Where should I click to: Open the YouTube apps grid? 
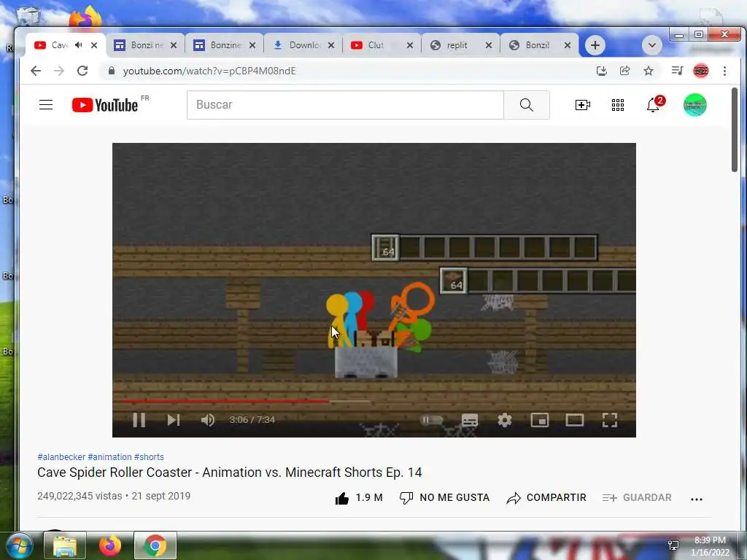coord(618,105)
